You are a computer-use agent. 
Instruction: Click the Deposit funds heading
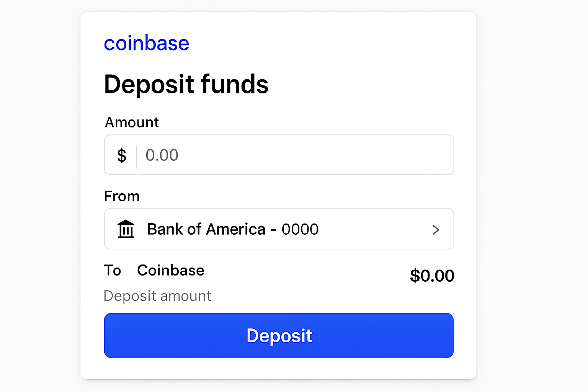coord(186,84)
